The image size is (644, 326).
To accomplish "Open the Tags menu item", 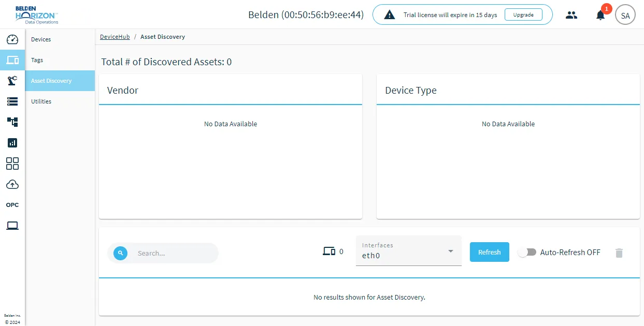I will tap(60, 60).
